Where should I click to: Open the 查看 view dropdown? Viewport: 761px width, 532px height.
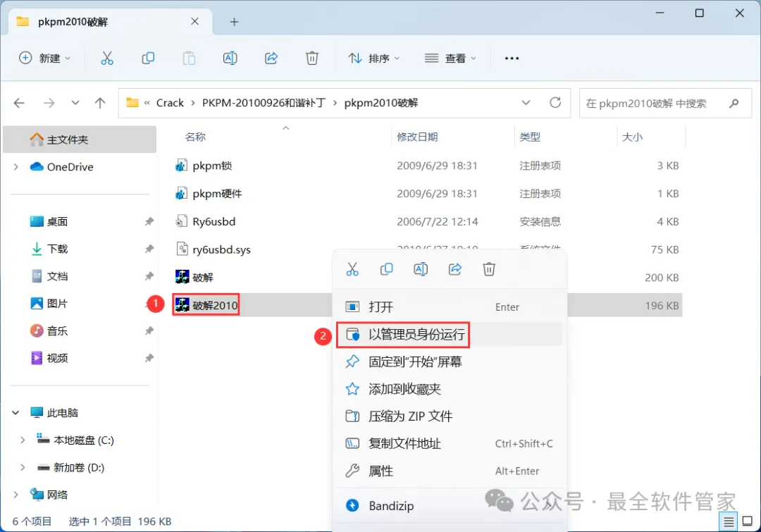coord(450,58)
